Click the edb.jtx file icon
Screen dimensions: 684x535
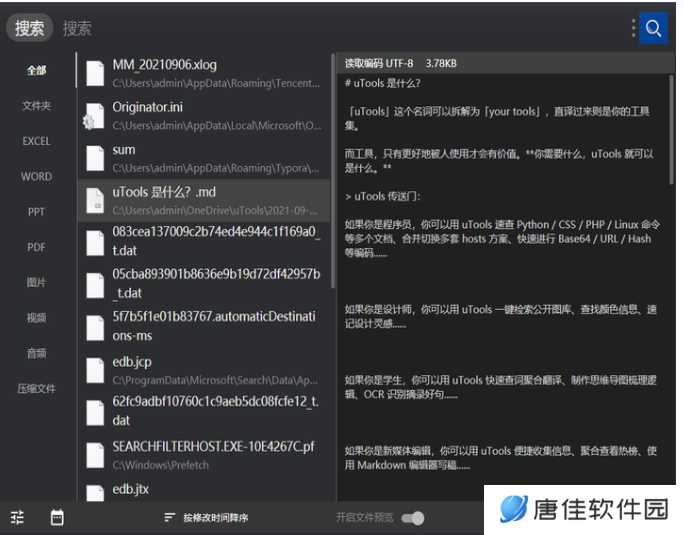pyautogui.click(x=95, y=493)
